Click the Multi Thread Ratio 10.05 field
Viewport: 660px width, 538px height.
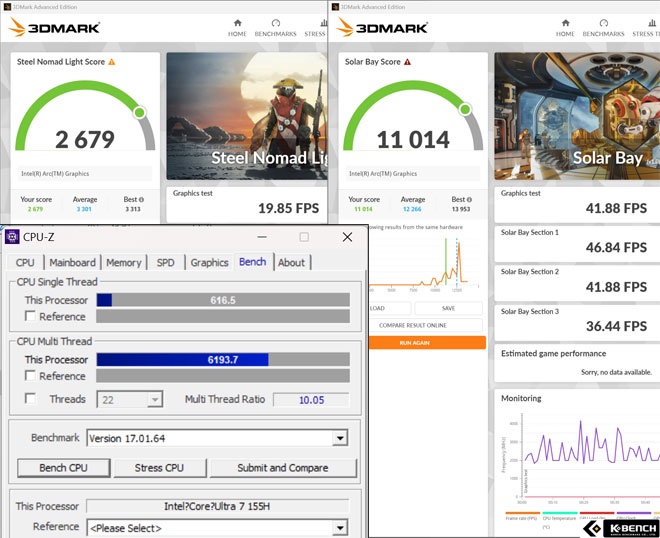coord(311,400)
